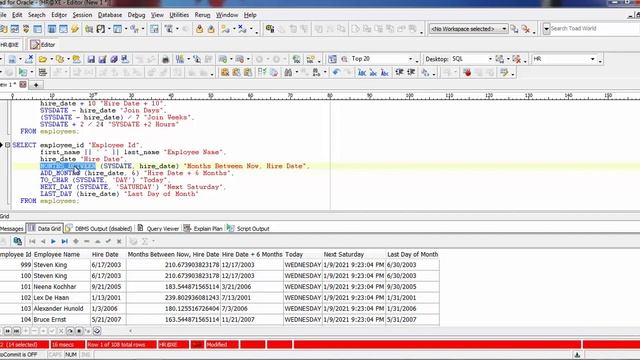
Task: Click the new connection plug icon
Action: pyautogui.click(x=225, y=29)
